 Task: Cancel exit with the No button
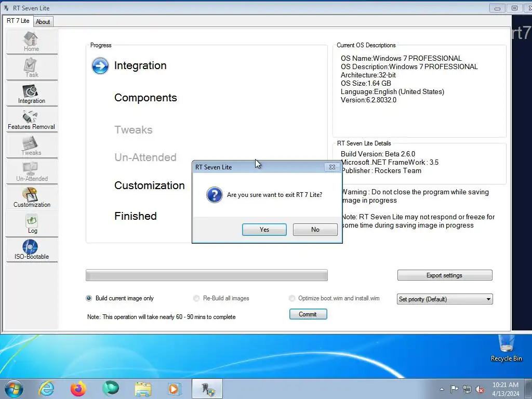pos(315,230)
